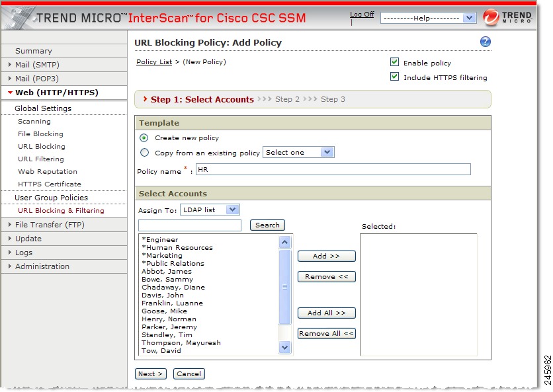Select Standley, Tim in accounts list
Screen dimensions: 553x392
[167, 335]
